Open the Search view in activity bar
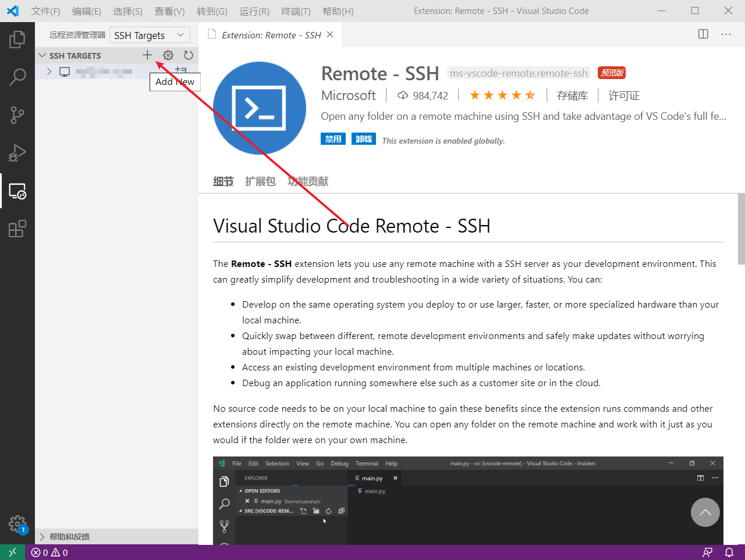Screen dimensions: 745x560 17,77
